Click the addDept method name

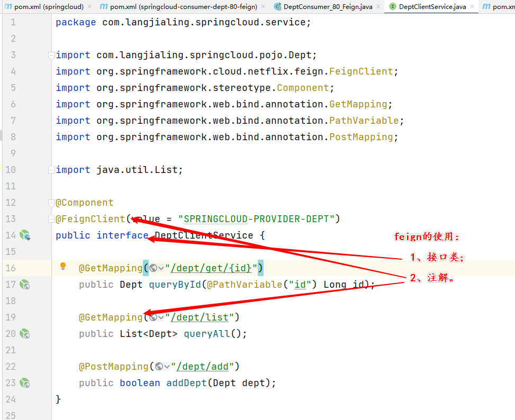[x=186, y=383]
